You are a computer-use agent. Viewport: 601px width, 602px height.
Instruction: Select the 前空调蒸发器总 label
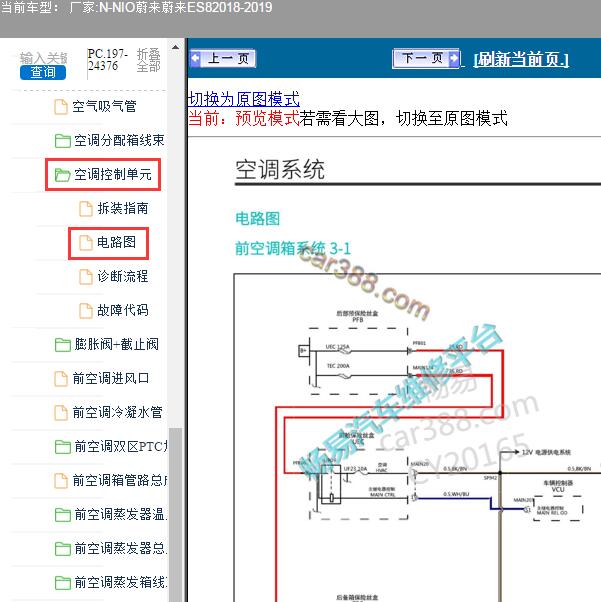pyautogui.click(x=121, y=548)
